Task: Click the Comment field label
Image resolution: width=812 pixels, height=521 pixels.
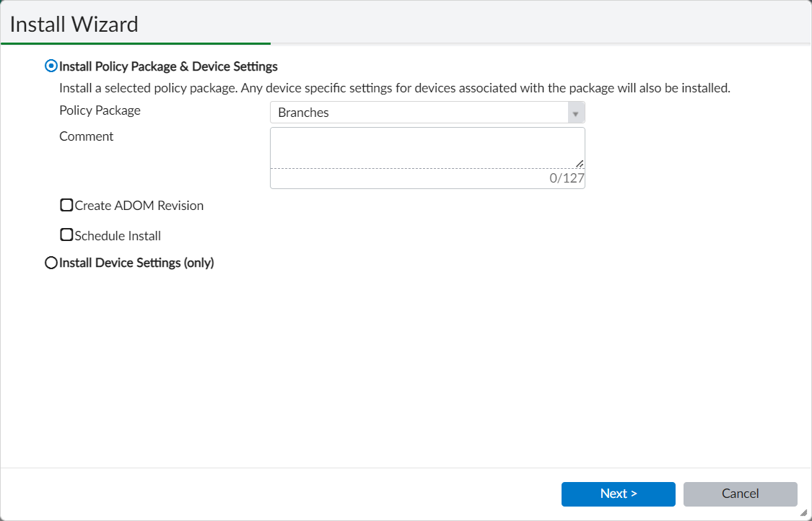Action: pyautogui.click(x=86, y=136)
